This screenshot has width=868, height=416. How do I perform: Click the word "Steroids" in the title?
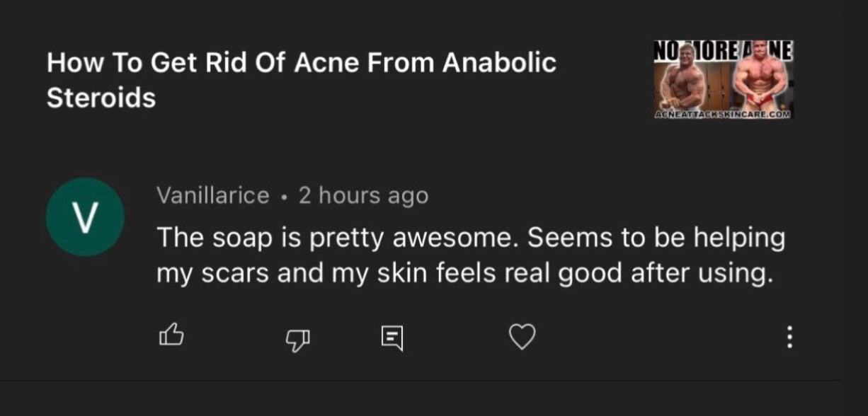(101, 98)
